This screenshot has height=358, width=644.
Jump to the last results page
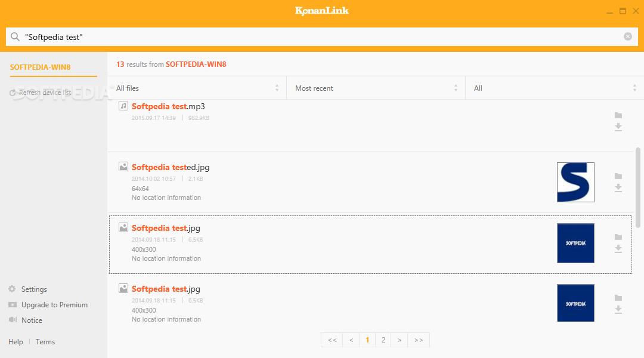419,340
